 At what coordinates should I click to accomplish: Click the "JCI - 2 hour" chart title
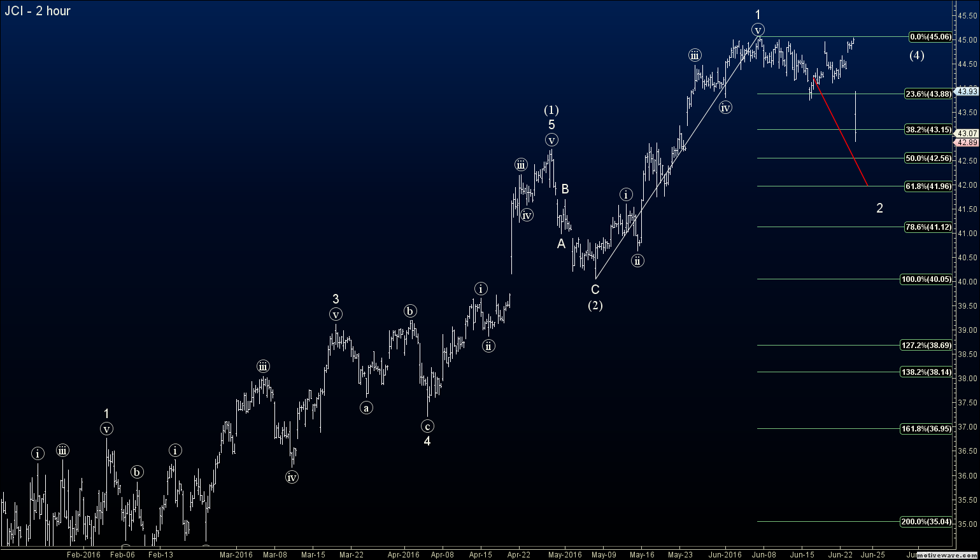pos(37,11)
